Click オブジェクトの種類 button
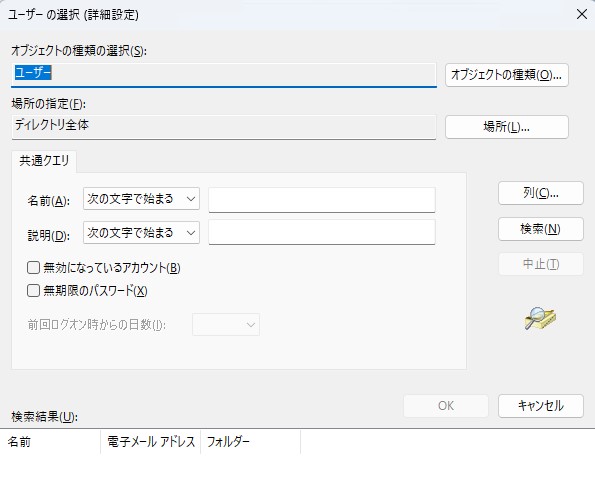This screenshot has height=486, width=595. pos(507,75)
